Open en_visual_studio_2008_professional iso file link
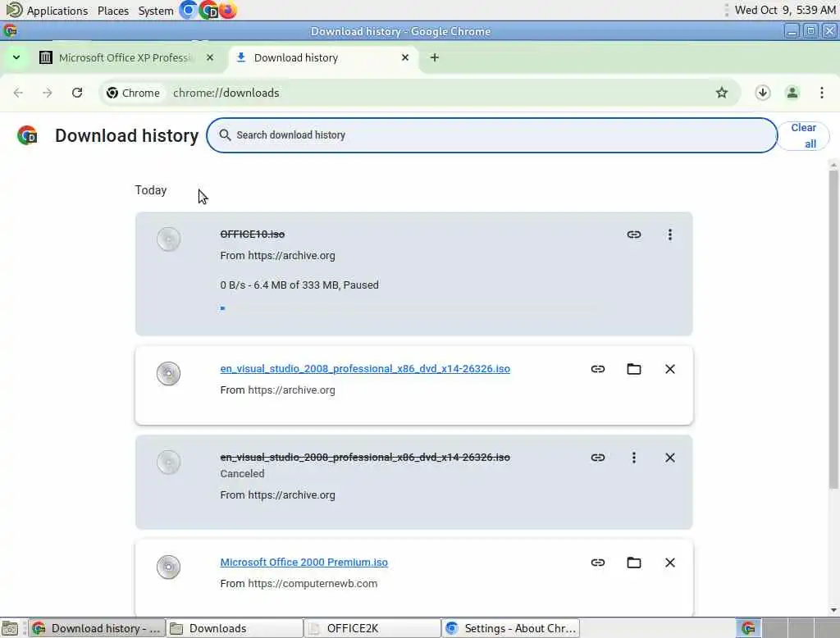Viewport: 840px width, 638px height. pos(365,368)
